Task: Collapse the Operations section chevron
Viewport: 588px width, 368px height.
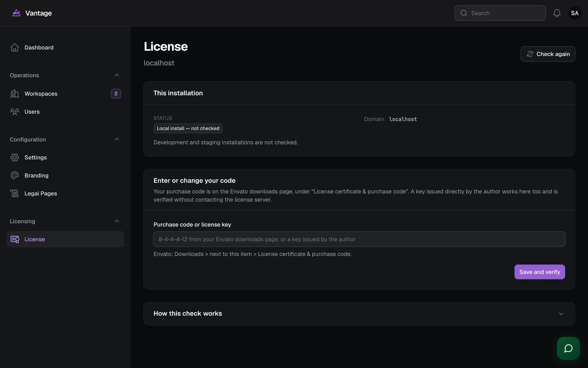Action: click(x=117, y=75)
